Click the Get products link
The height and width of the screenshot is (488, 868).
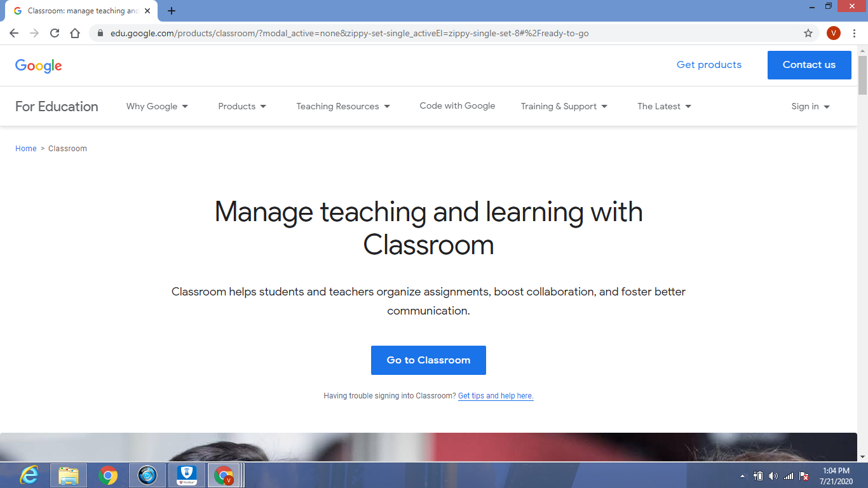[709, 65]
